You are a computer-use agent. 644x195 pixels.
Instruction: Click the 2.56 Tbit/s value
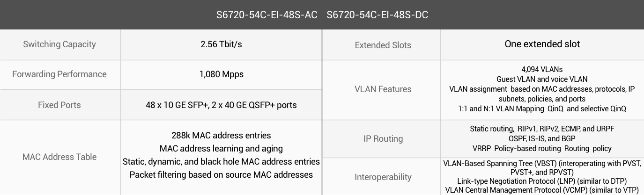(221, 44)
